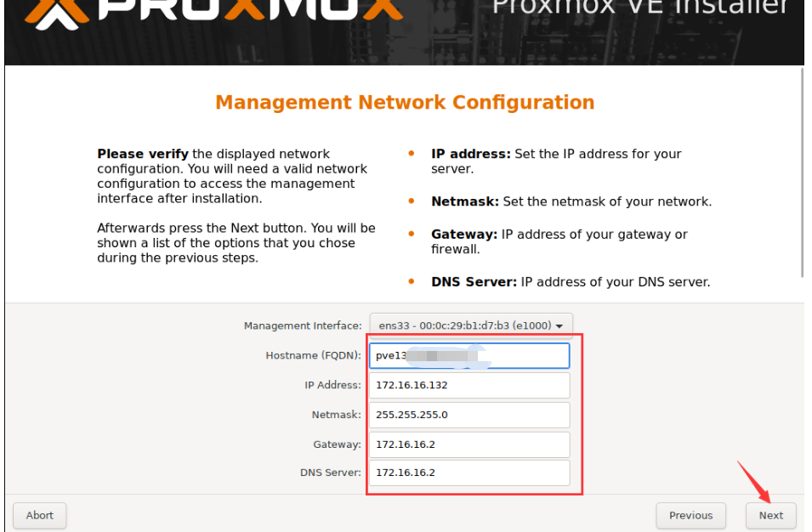Screen dimensions: 812x532
Task: Click into the Gateway input field
Action: pos(469,444)
